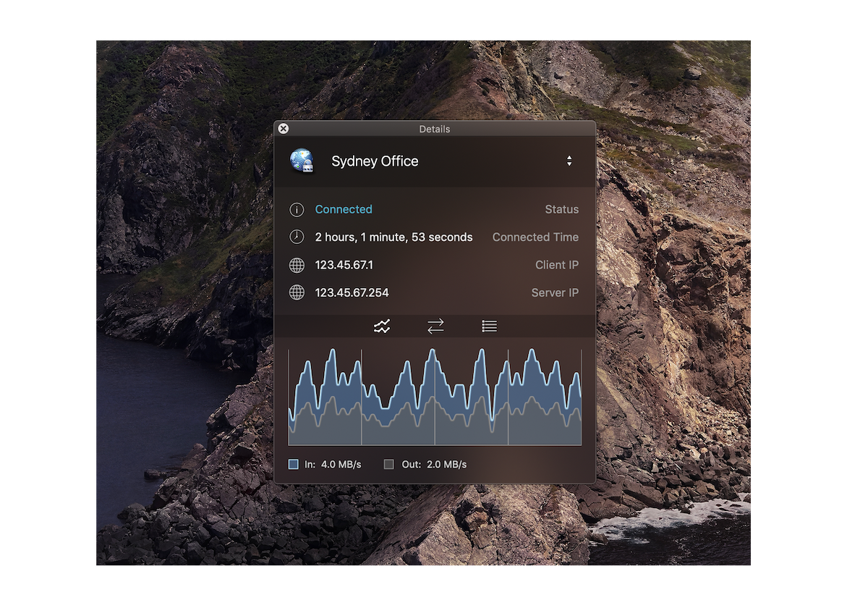Click the blue Connected status text
The width and height of the screenshot is (868, 608).
point(344,209)
